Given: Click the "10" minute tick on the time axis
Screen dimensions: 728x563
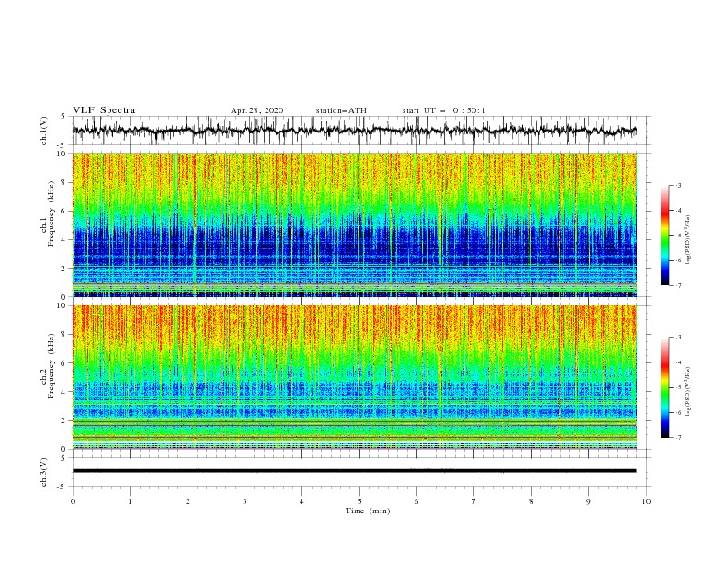Looking at the screenshot, I should coord(646,501).
